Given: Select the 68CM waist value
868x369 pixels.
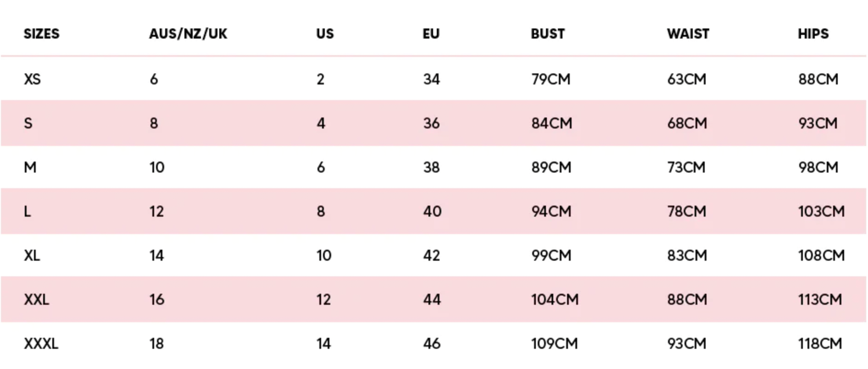Looking at the screenshot, I should [x=687, y=123].
